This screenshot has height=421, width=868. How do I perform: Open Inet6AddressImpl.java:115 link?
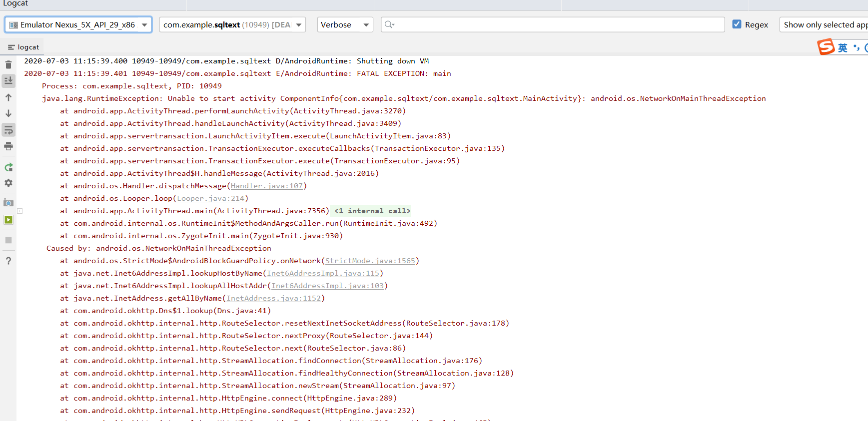tap(323, 273)
